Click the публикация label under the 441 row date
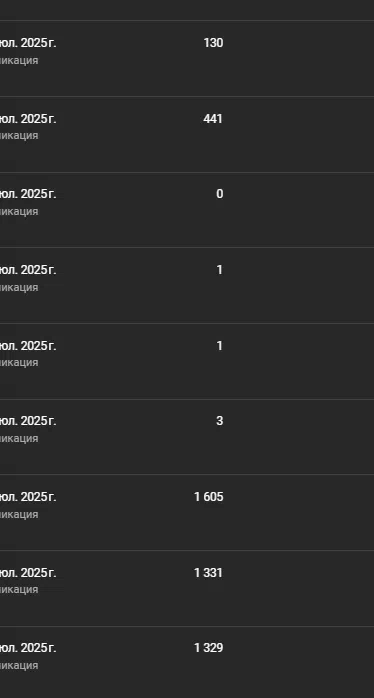Screen dimensions: 374x698 19,135
